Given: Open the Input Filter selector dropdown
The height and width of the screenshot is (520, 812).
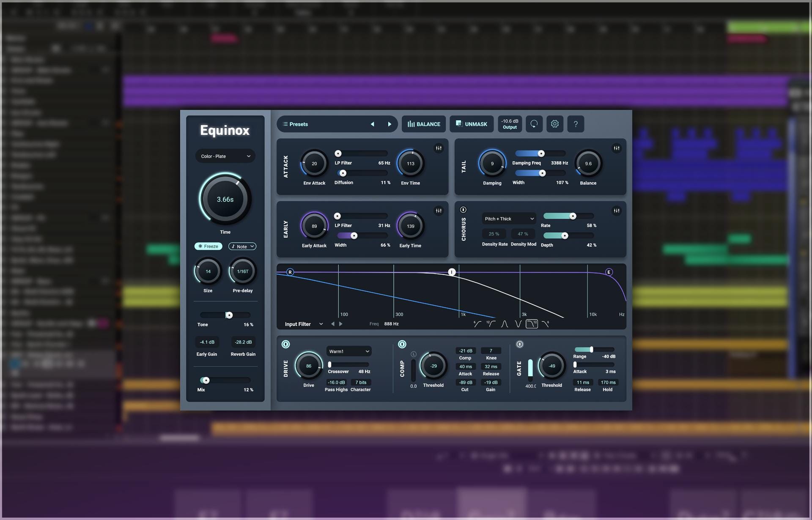Looking at the screenshot, I should [x=304, y=324].
